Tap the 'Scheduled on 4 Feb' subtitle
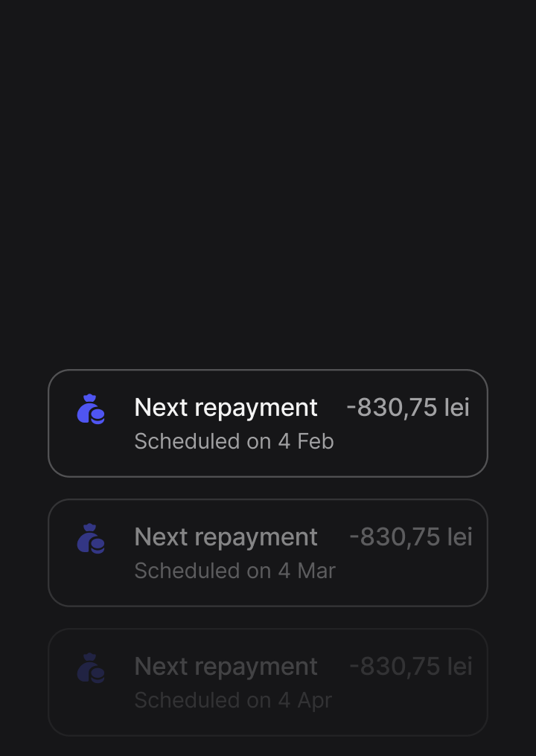 (234, 441)
